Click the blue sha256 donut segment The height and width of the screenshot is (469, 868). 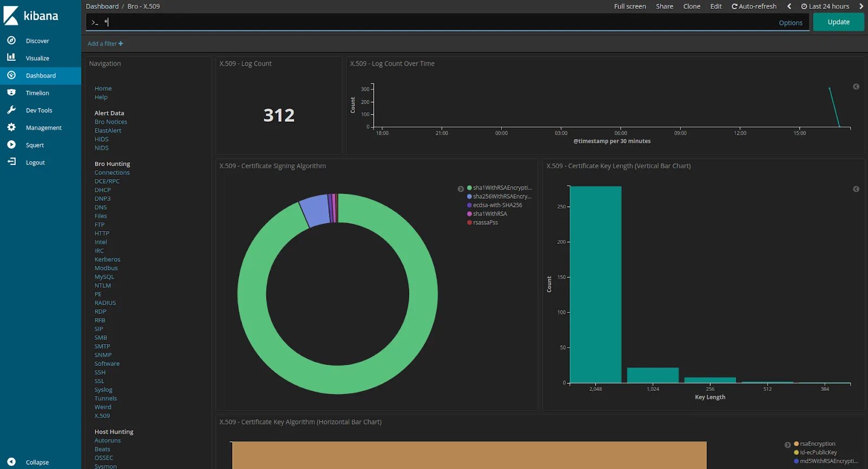316,211
